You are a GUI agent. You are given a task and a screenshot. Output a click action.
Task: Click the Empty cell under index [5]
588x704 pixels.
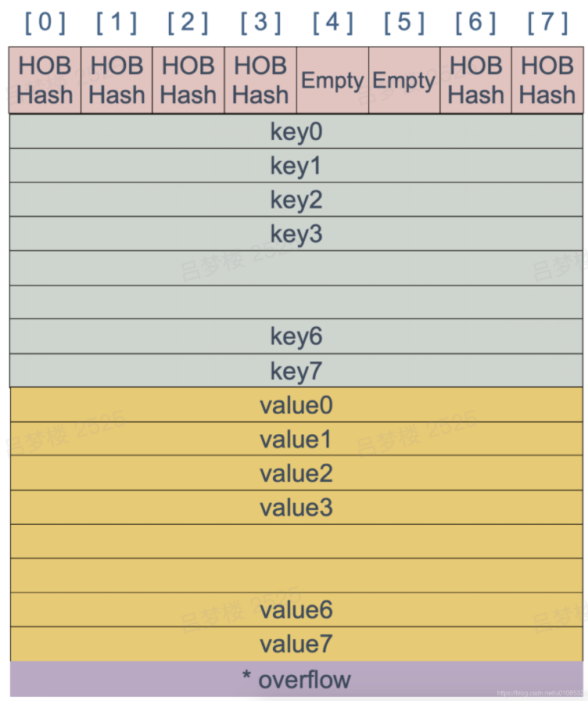point(404,80)
